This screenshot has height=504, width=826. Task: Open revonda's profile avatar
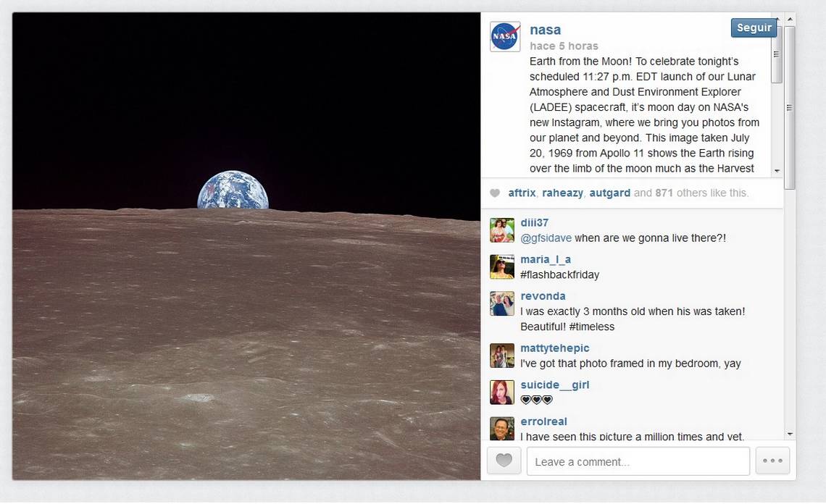[501, 303]
